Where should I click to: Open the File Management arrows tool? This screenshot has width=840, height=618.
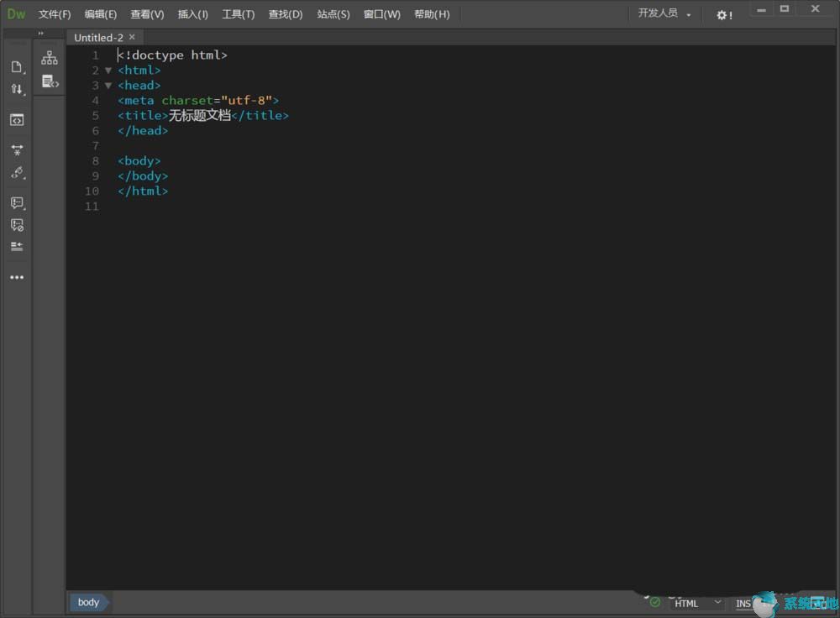[x=16, y=89]
